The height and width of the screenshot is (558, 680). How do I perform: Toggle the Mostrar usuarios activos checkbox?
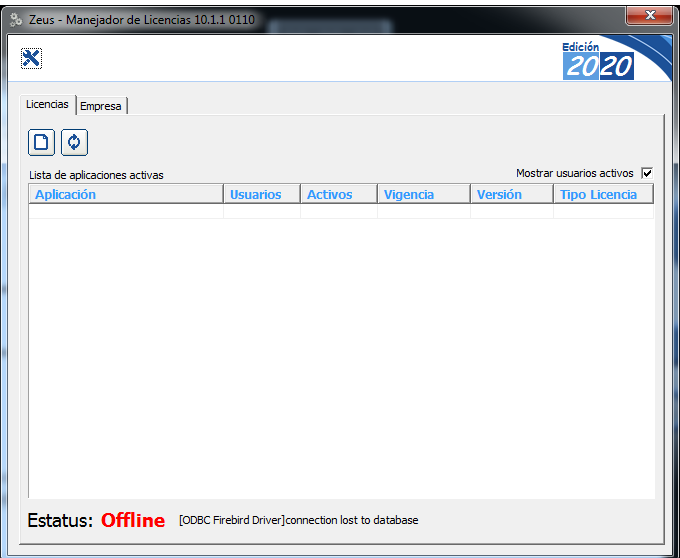coord(647,173)
